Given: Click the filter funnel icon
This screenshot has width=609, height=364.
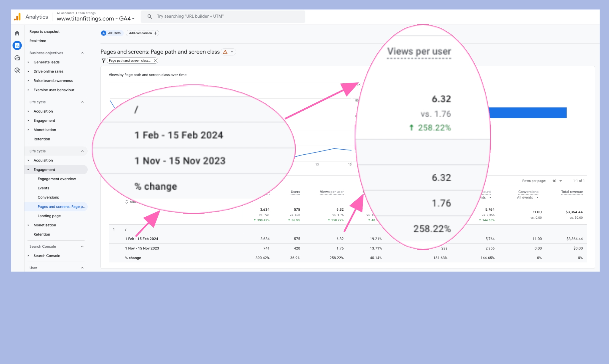Looking at the screenshot, I should [104, 61].
